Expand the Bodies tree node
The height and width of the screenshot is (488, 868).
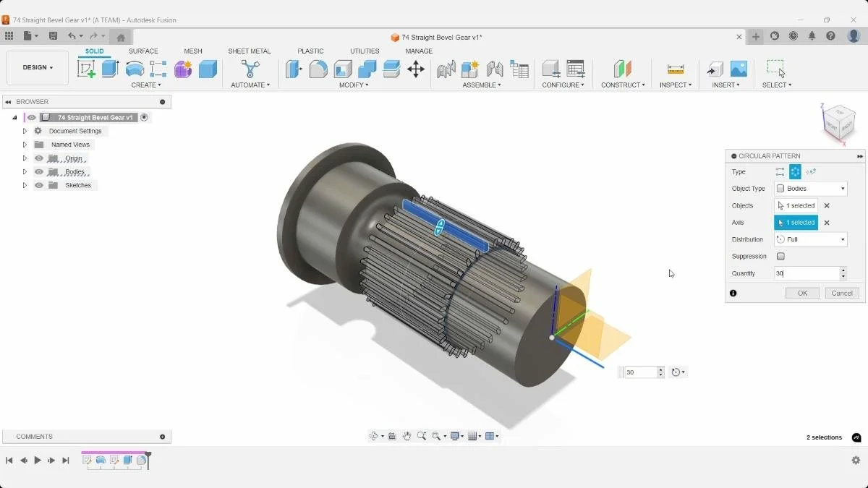tap(25, 172)
